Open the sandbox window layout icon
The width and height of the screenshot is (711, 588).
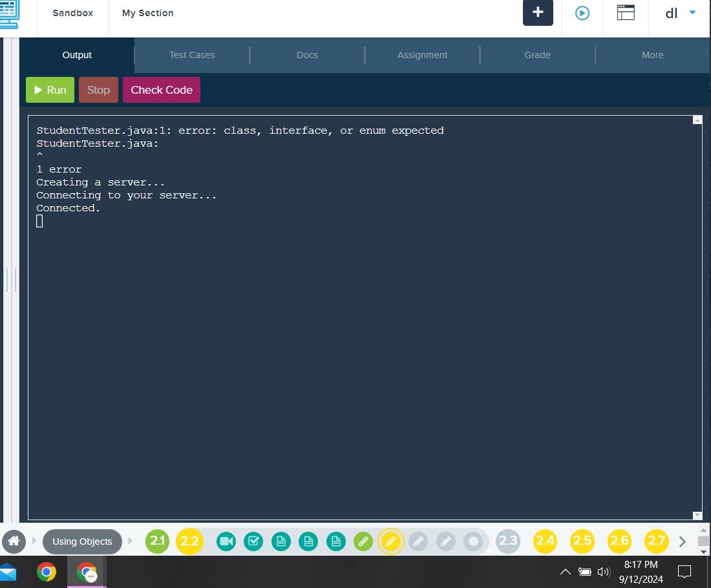click(626, 13)
